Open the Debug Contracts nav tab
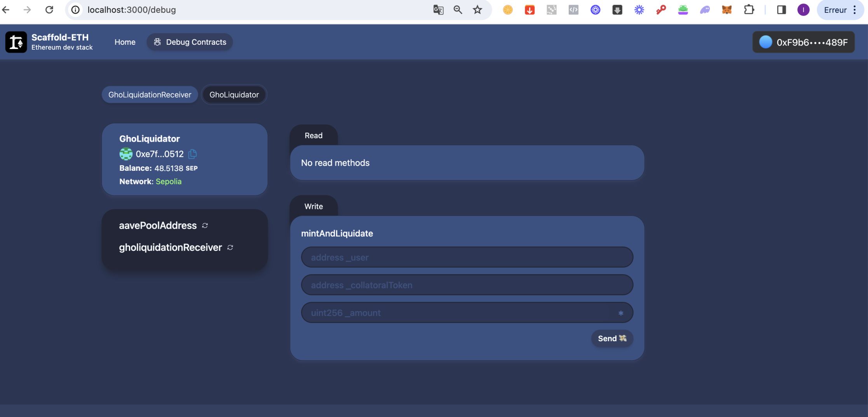 pyautogui.click(x=190, y=42)
